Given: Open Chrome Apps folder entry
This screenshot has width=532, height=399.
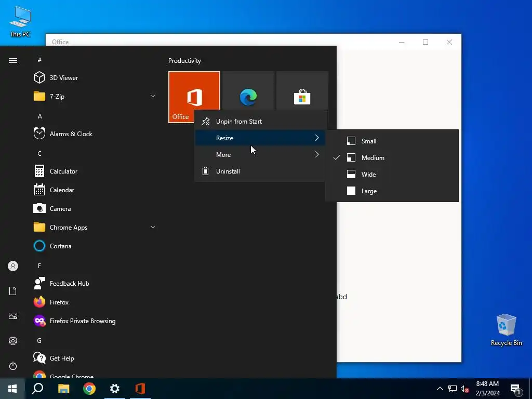Looking at the screenshot, I should click(95, 228).
